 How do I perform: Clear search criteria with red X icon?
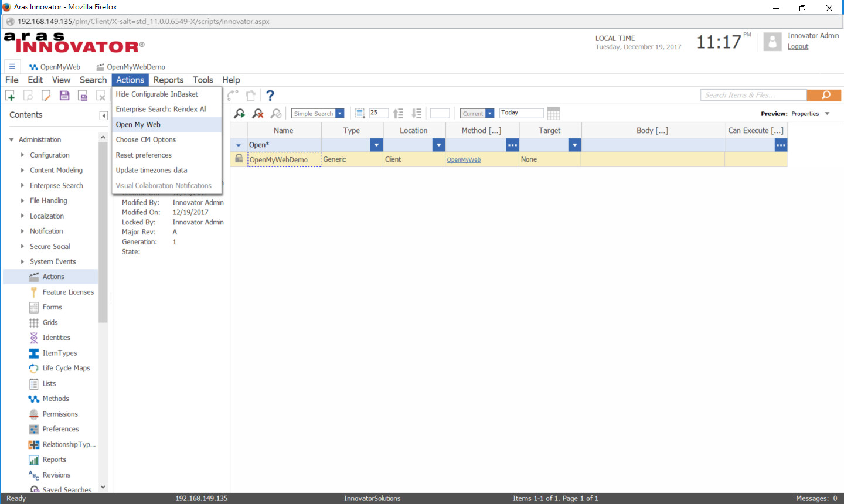pyautogui.click(x=257, y=113)
